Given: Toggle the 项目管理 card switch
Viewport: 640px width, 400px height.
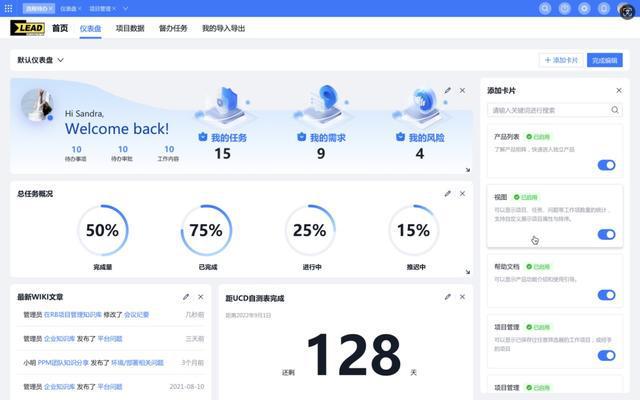Looking at the screenshot, I should pyautogui.click(x=607, y=355).
